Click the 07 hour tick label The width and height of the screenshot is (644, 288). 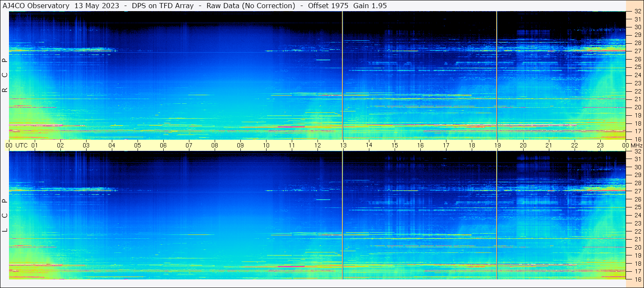189,145
